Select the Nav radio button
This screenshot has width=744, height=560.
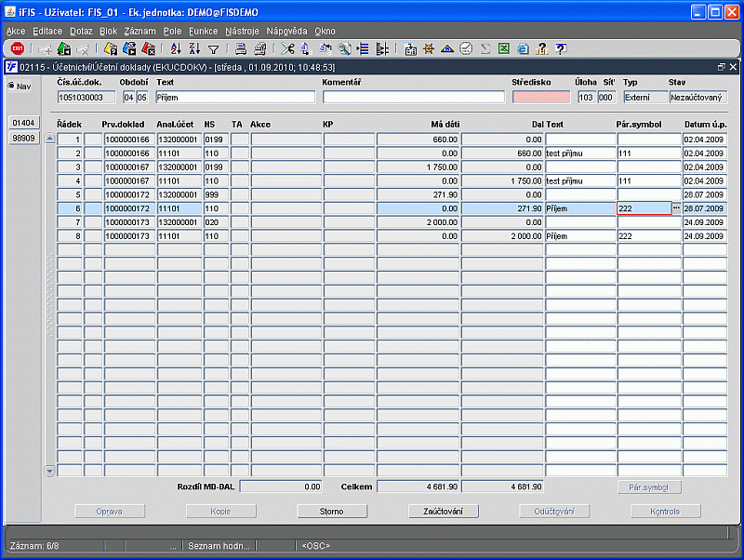[12, 87]
